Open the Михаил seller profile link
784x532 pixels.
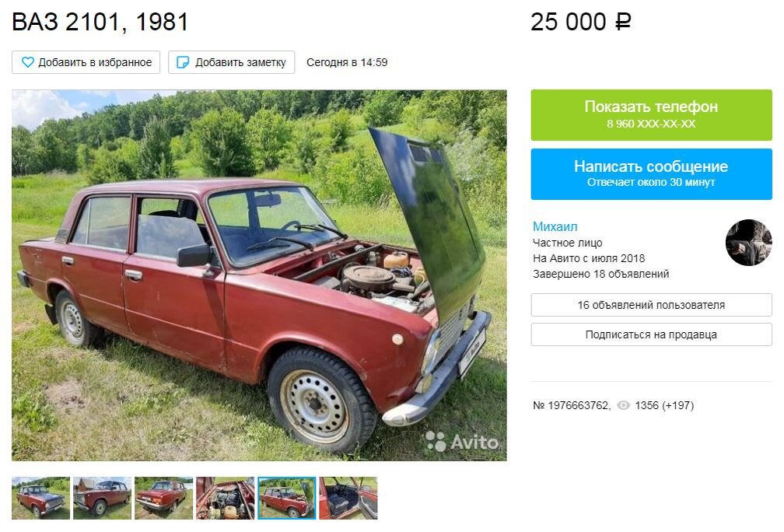pos(555,226)
